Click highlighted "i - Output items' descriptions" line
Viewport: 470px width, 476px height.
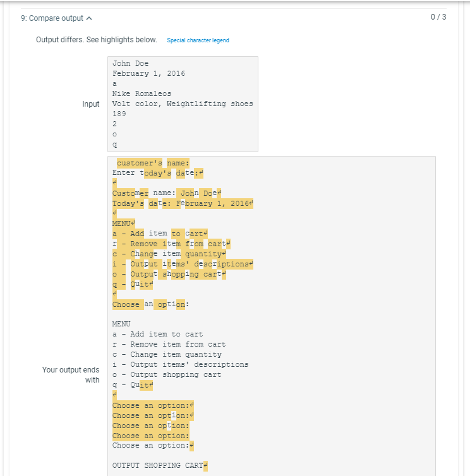click(183, 264)
